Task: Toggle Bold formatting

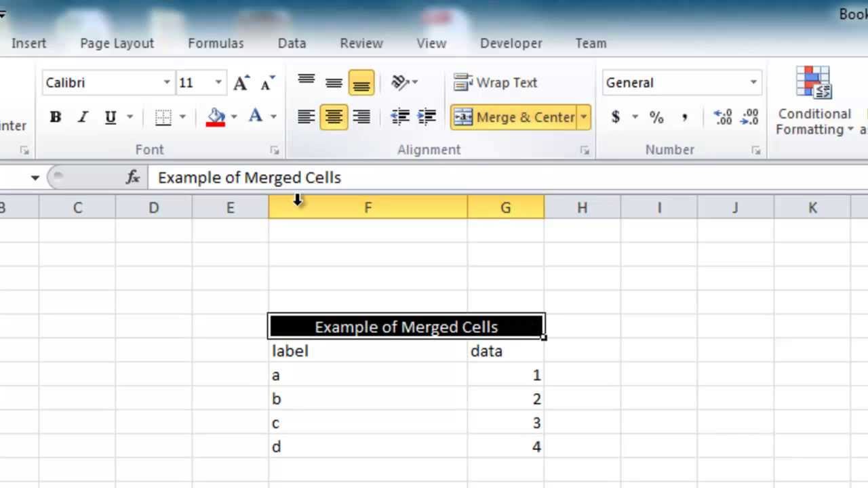Action: click(x=56, y=117)
